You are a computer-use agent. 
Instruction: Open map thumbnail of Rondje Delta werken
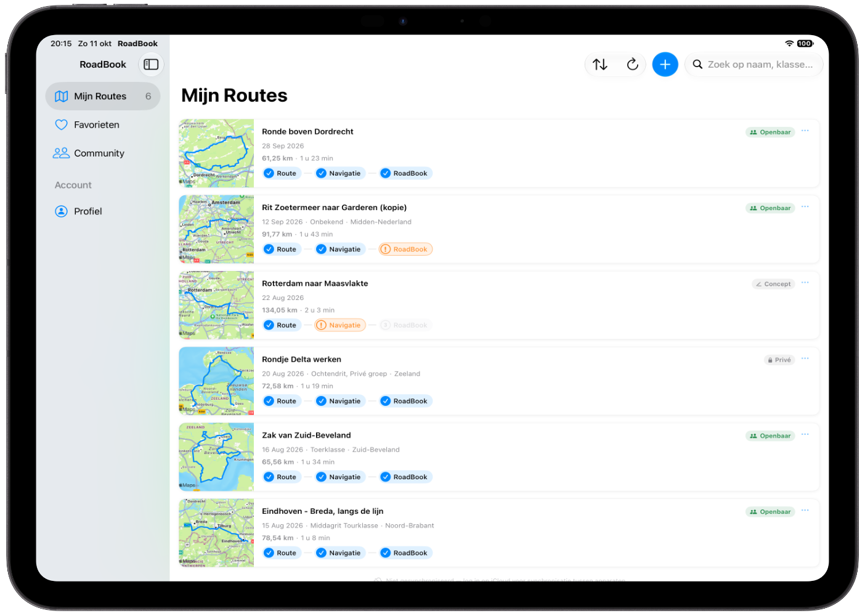(216, 381)
